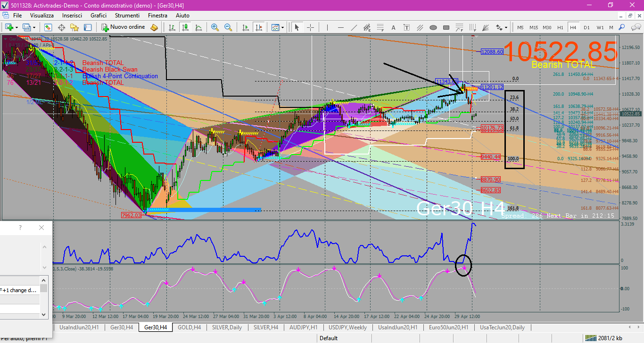This screenshot has width=644, height=343.
Task: Select the rectangle drawing tool
Action: point(446,27)
